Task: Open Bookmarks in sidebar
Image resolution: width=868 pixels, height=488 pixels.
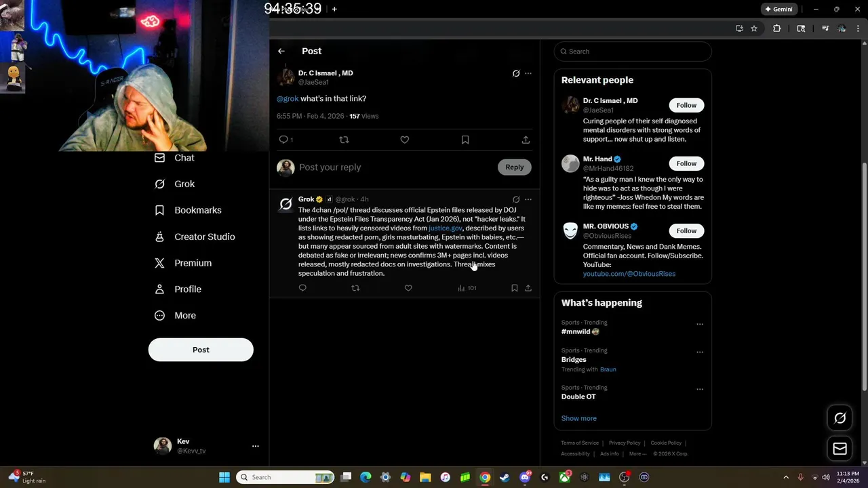Action: pos(189,210)
